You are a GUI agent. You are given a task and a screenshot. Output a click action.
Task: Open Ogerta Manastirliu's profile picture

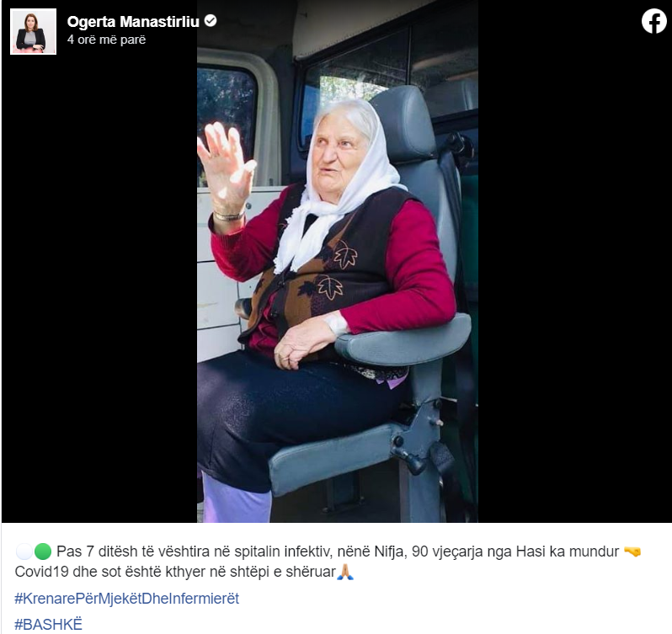pos(33,31)
